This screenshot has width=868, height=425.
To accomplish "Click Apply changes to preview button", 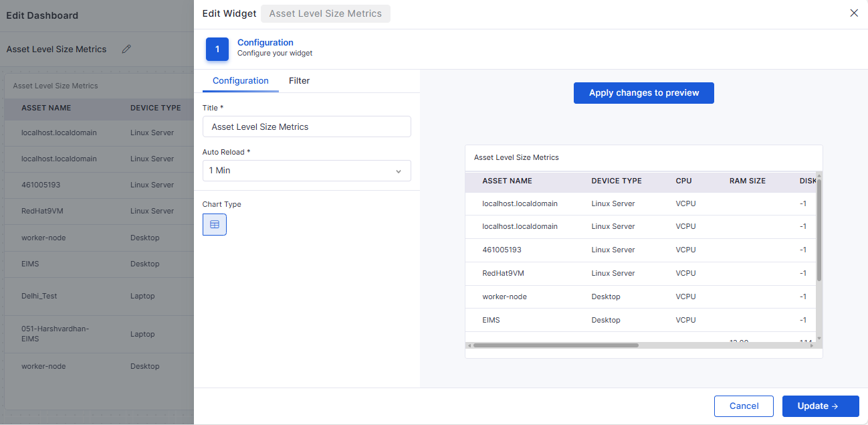I will point(643,93).
